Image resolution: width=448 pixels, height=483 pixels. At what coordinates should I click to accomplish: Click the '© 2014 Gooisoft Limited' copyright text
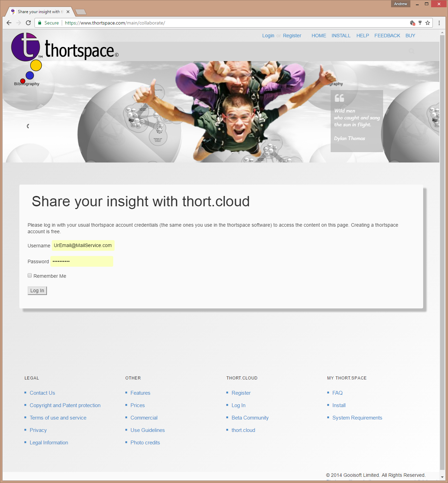(x=376, y=475)
